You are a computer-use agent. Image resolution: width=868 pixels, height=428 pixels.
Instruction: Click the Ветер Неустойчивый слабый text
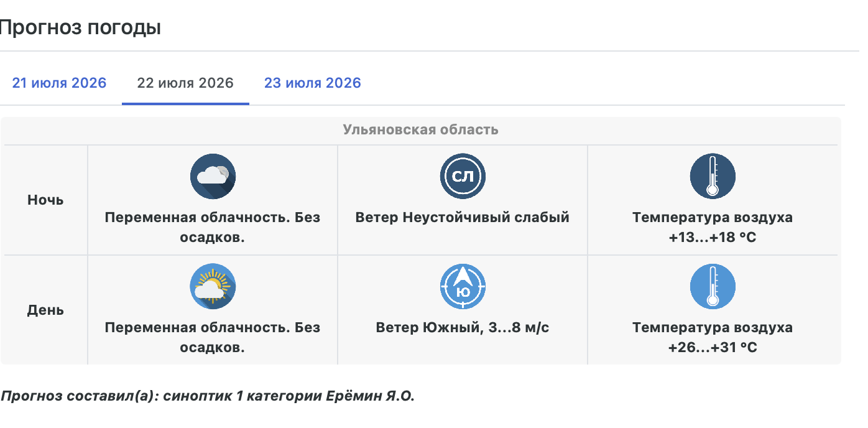pos(463,218)
